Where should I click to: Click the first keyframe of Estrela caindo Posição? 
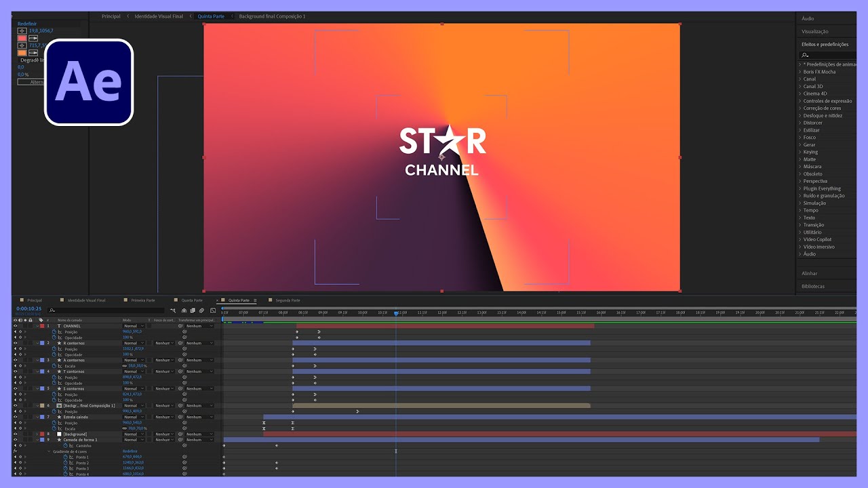(x=264, y=423)
